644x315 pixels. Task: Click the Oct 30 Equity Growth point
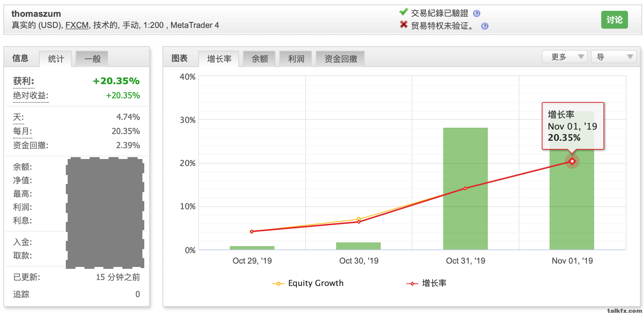click(x=359, y=219)
